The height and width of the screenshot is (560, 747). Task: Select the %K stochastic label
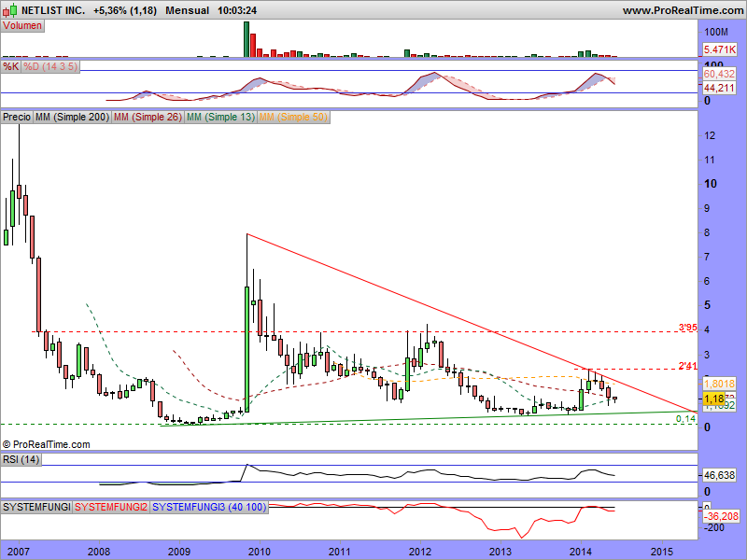10,66
